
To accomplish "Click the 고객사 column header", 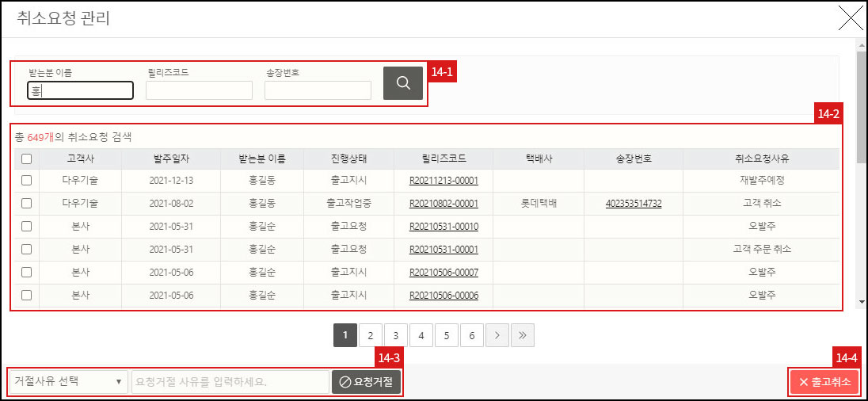I will click(x=80, y=159).
